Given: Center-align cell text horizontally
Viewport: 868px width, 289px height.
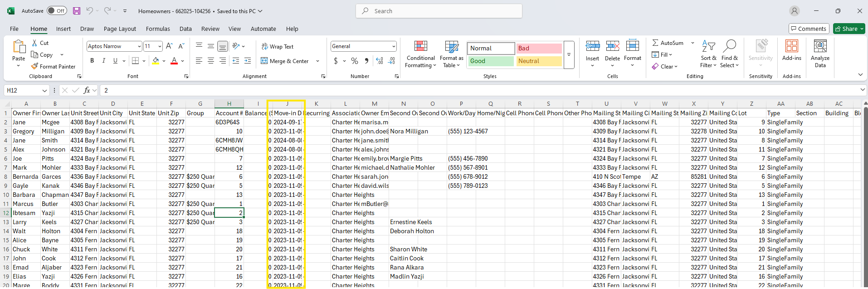Looking at the screenshot, I should coord(211,61).
